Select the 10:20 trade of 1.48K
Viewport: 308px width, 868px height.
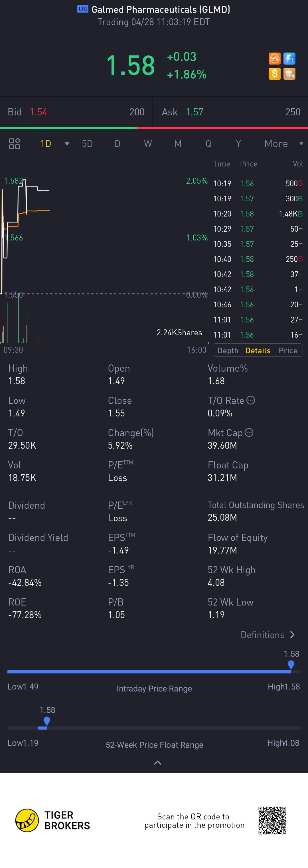tap(258, 214)
